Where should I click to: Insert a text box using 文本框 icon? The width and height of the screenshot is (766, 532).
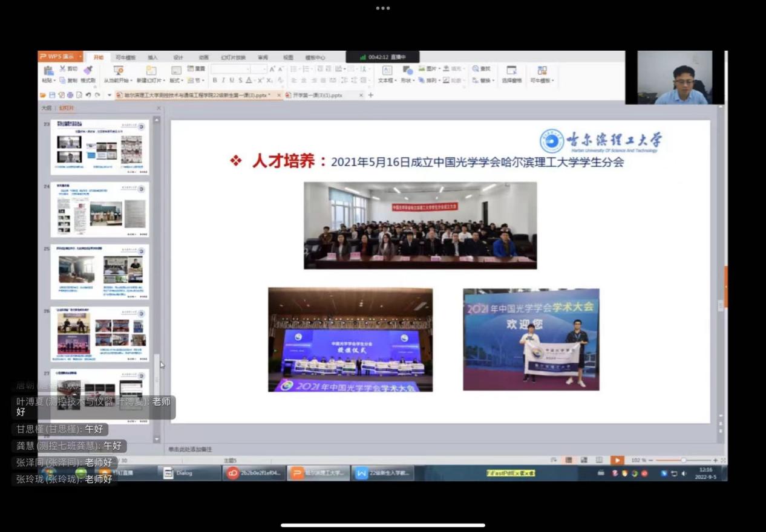tap(386, 70)
